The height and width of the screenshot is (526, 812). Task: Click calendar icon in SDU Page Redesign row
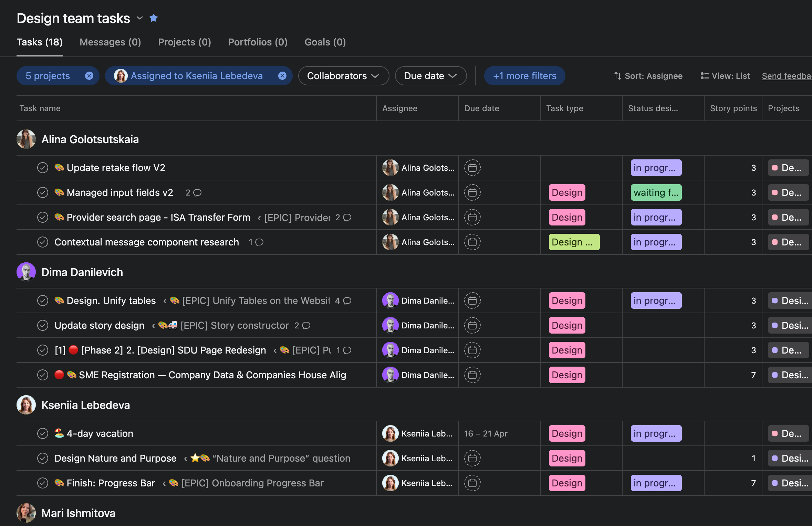click(472, 350)
